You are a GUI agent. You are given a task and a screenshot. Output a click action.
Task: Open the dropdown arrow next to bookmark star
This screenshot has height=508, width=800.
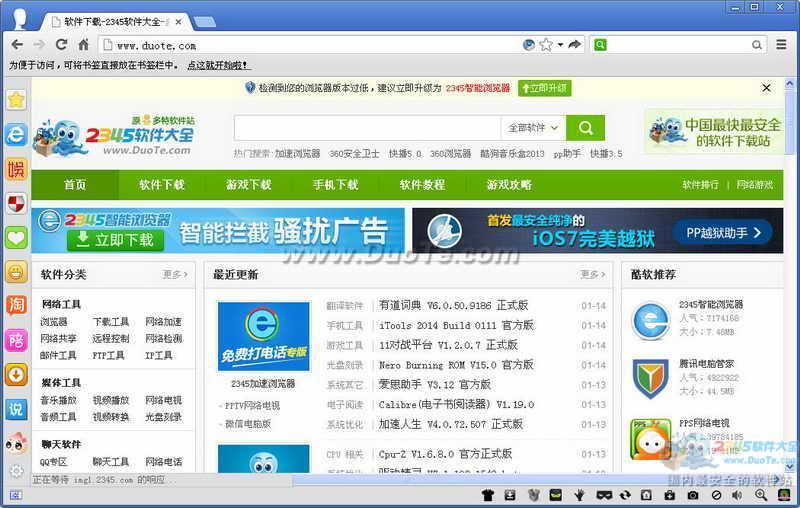click(x=560, y=45)
